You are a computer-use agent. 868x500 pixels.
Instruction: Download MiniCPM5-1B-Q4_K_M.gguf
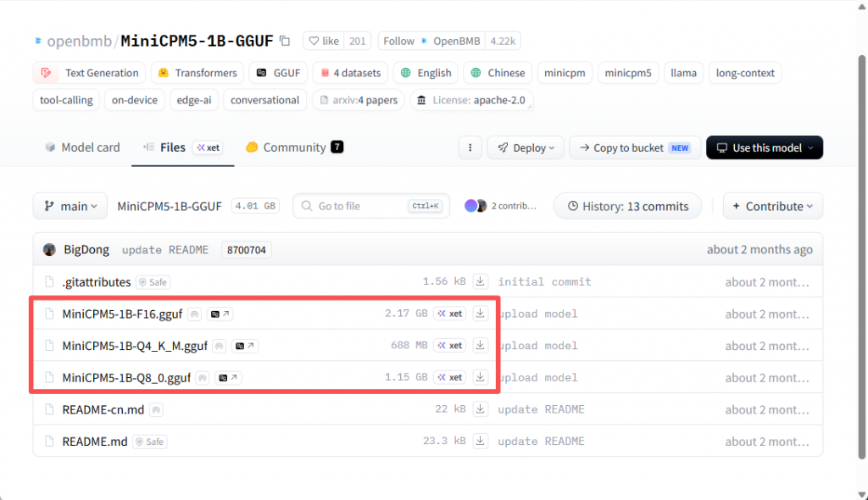(x=480, y=346)
